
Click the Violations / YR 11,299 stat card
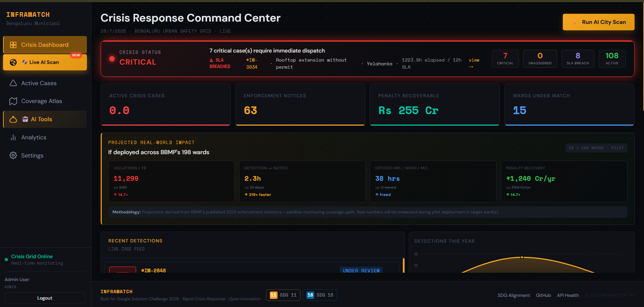pyautogui.click(x=171, y=181)
